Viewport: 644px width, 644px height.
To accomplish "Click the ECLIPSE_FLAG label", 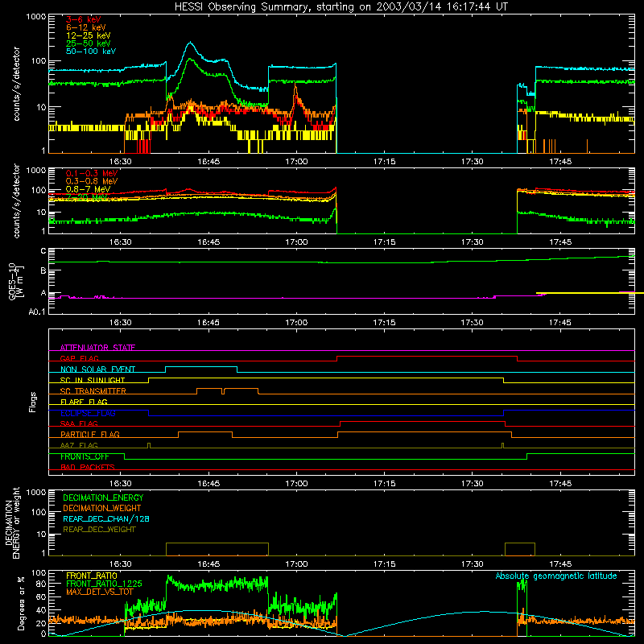I will [88, 413].
